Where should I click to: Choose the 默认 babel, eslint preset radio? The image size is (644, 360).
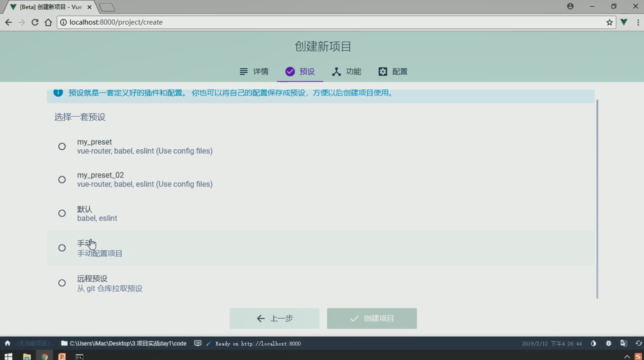click(62, 213)
